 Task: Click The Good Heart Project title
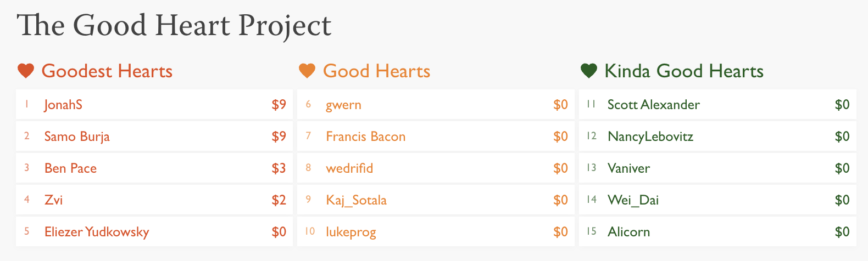click(x=174, y=26)
